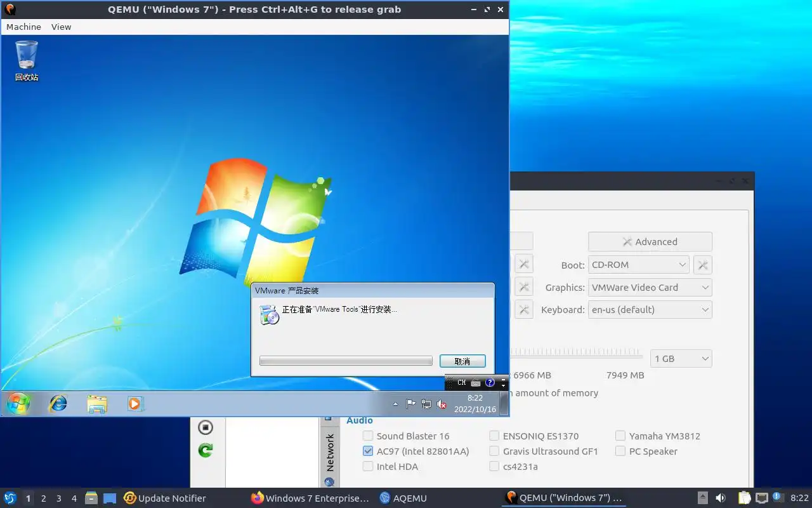Uncheck AC97 (Intel 82801AA) audio card
The height and width of the screenshot is (508, 812).
tap(416, 451)
